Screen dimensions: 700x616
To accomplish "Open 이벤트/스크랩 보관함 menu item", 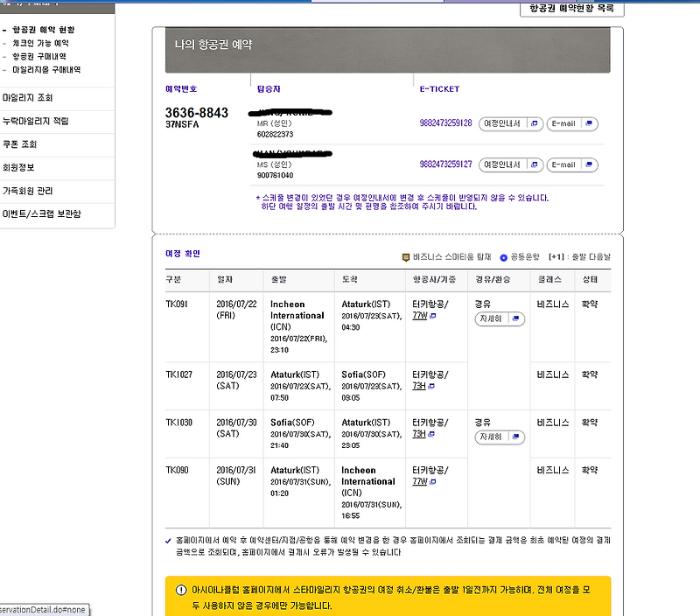I will point(41,213).
